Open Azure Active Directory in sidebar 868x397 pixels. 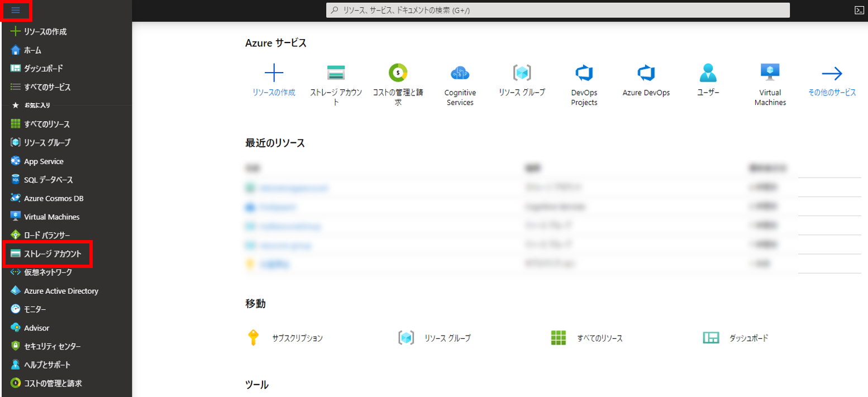click(x=61, y=291)
